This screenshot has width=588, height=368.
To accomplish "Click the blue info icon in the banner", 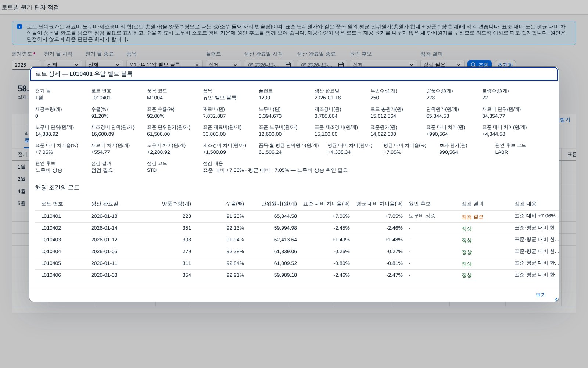I will (19, 26).
